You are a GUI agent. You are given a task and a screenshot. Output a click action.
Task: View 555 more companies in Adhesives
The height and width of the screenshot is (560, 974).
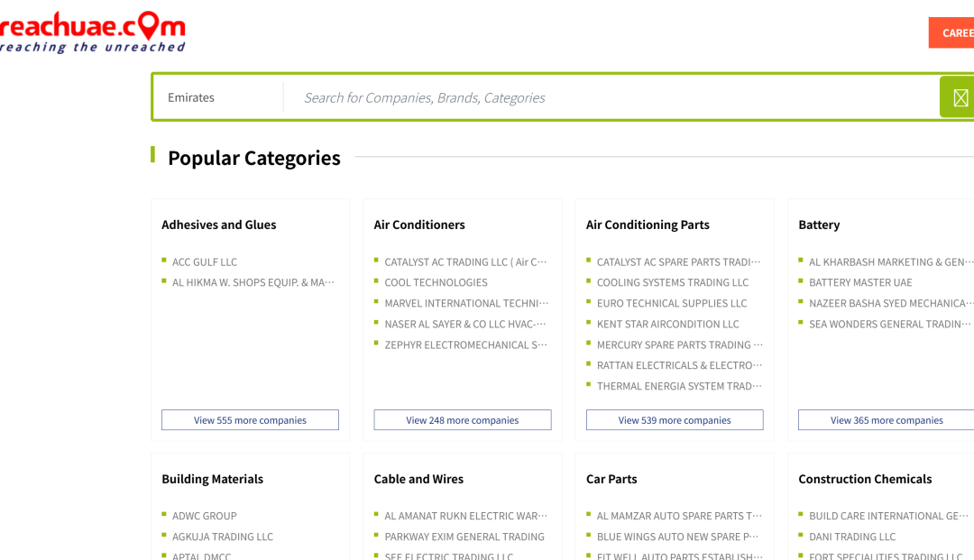(x=250, y=420)
